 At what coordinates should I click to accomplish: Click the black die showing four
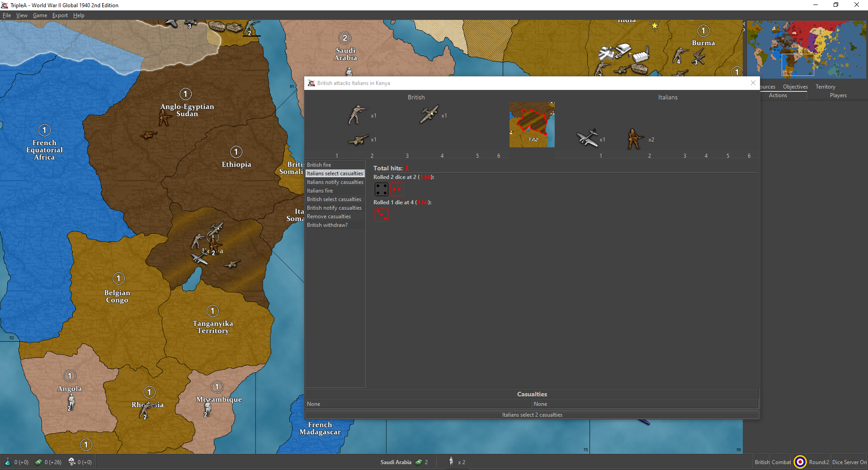(x=382, y=189)
